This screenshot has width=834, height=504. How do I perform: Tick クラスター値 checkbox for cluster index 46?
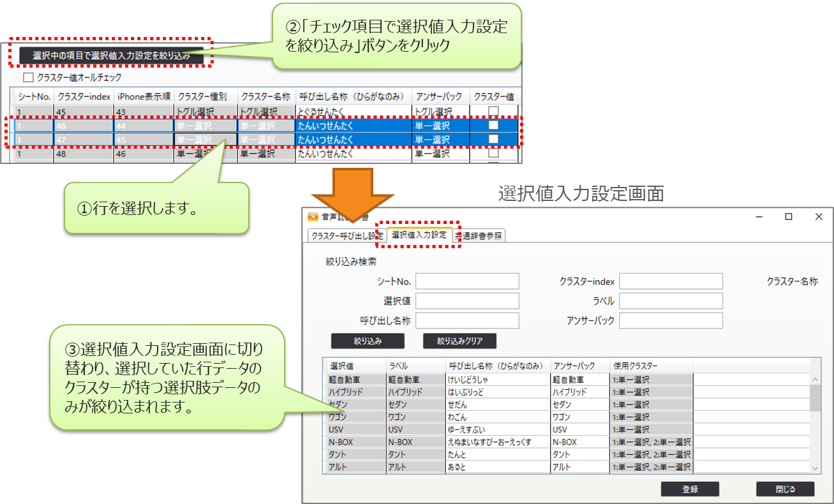(493, 126)
